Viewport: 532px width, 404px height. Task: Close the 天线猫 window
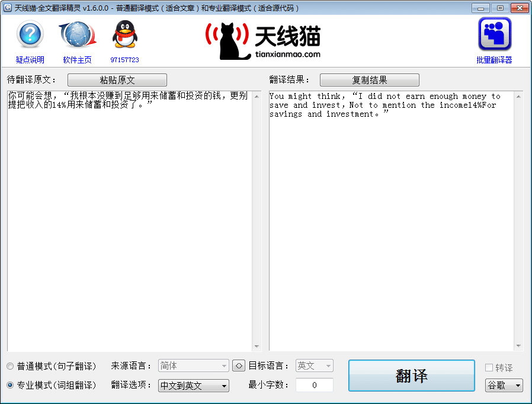tap(520, 8)
